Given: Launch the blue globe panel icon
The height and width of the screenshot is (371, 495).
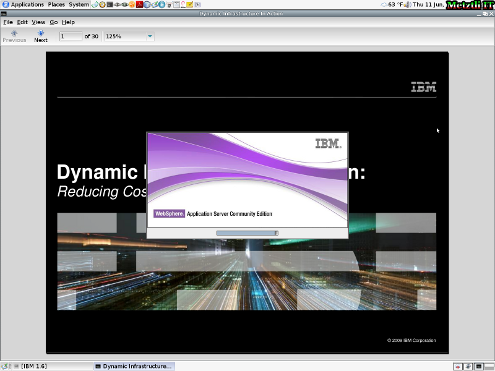Looking at the screenshot, I should coord(147,4).
